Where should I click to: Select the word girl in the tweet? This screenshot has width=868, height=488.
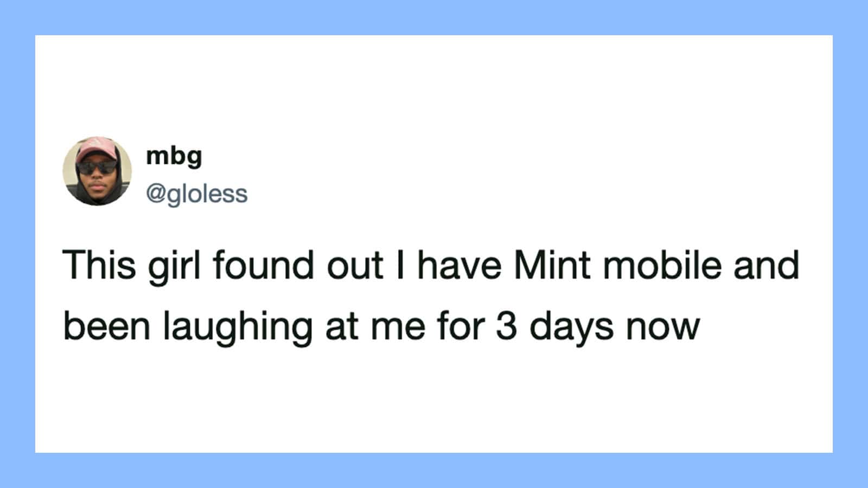175,267
